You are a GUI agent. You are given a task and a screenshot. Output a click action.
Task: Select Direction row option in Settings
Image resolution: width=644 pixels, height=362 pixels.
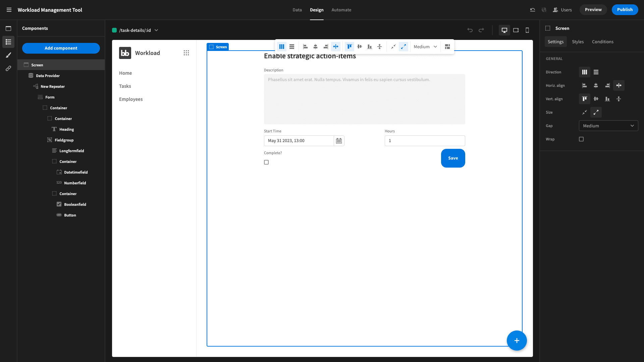coord(596,72)
